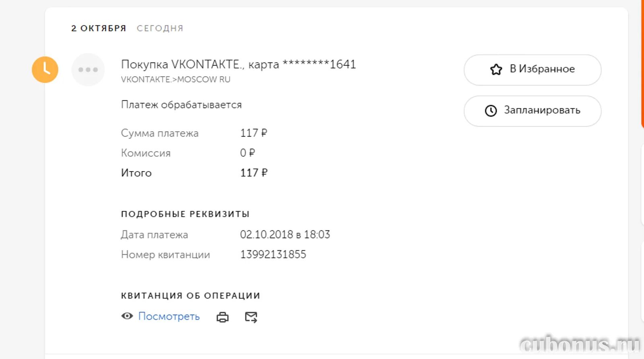644x359 pixels.
Task: Print the receipt using printer icon
Action: click(223, 317)
